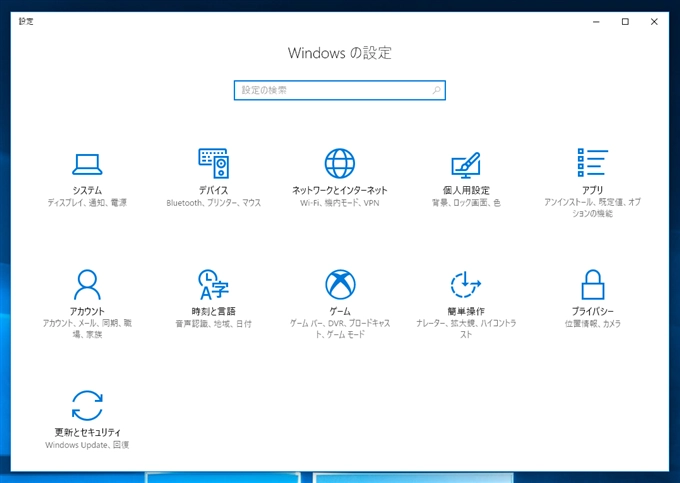Image resolution: width=680 pixels, height=483 pixels.
Task: Open the アプリ list icon
Action: coord(592,163)
